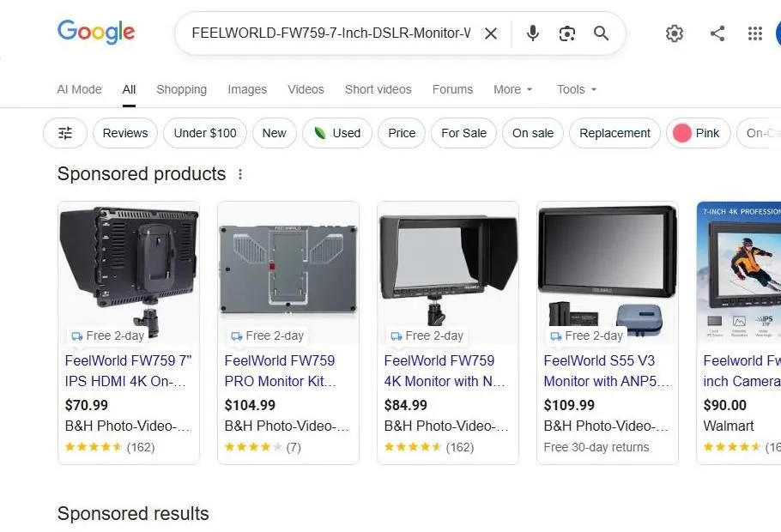Open the S55 V3 monitor product image

coord(607,273)
